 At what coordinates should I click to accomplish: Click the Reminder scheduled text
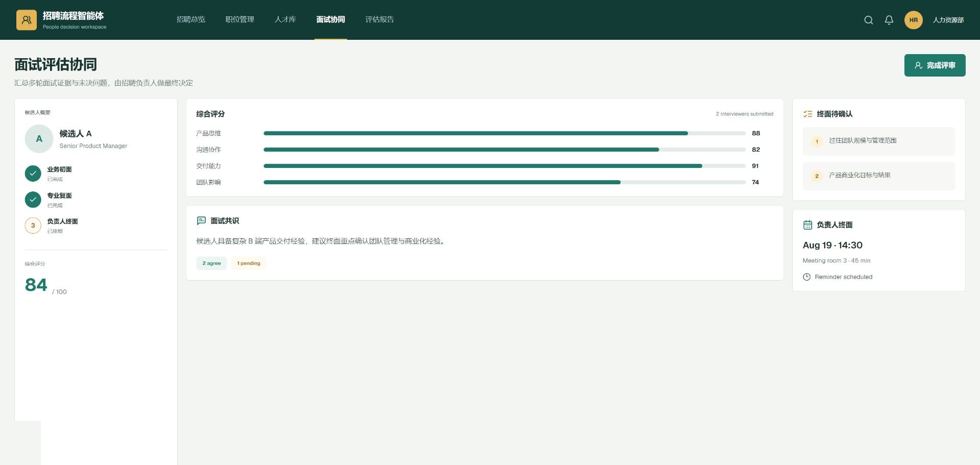click(x=844, y=277)
